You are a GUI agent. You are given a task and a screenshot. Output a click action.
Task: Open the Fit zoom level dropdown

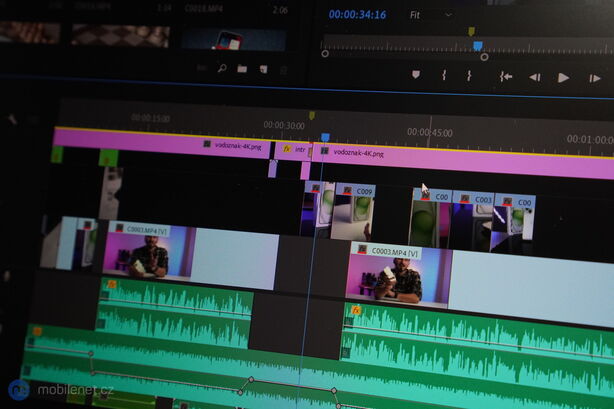pyautogui.click(x=431, y=15)
